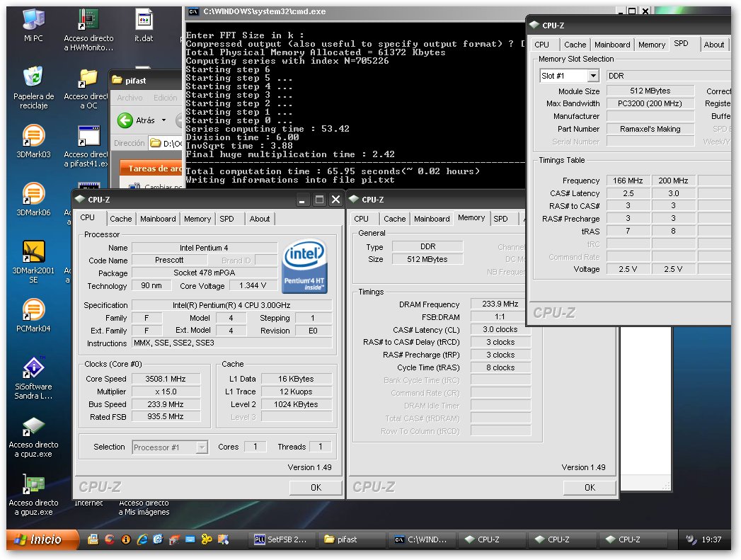Launch 3DMark03 from the desktop
Screen dimensions: 741x560
pos(33,141)
